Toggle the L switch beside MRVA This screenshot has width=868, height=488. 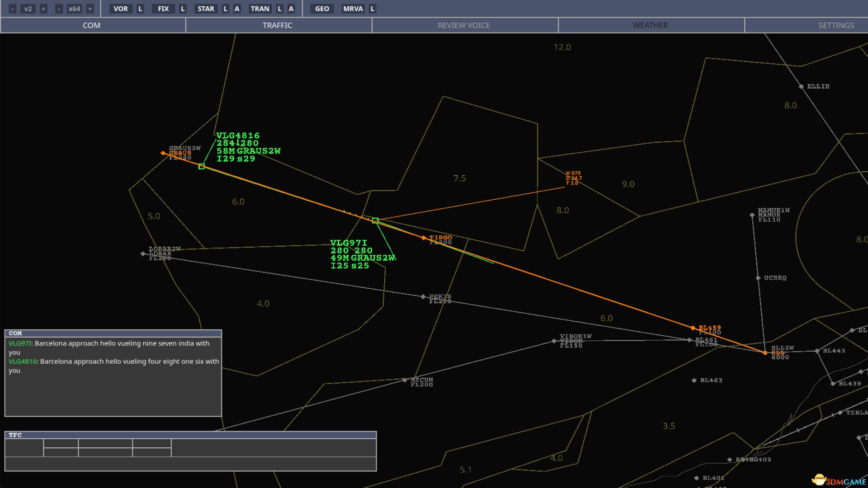point(372,8)
